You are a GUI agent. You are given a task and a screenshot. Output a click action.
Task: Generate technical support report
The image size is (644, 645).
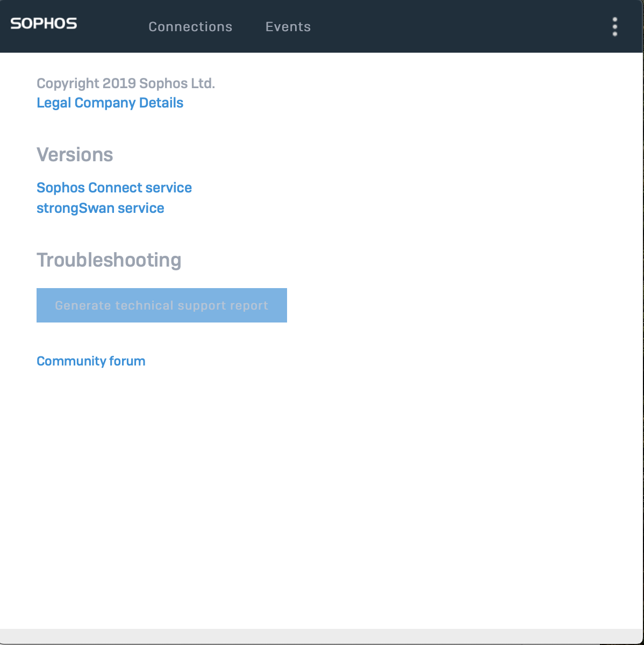(162, 305)
